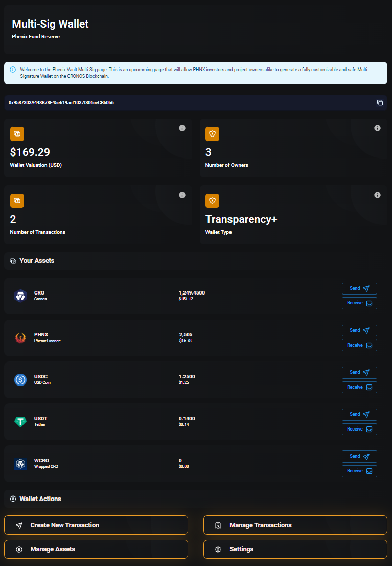Screen dimensions: 392x566
Task: Click the Phenix Finance token name
Action: pos(48,341)
